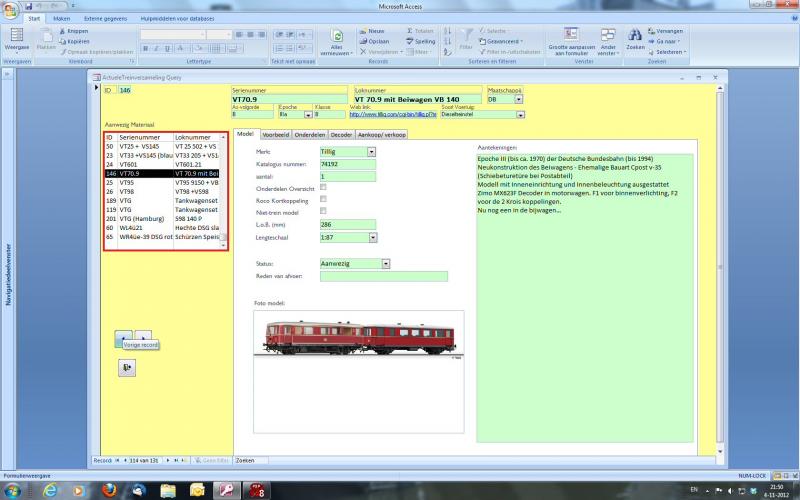Open the Lengteschaal dropdown
The height and width of the screenshot is (500, 800).
[x=373, y=237]
